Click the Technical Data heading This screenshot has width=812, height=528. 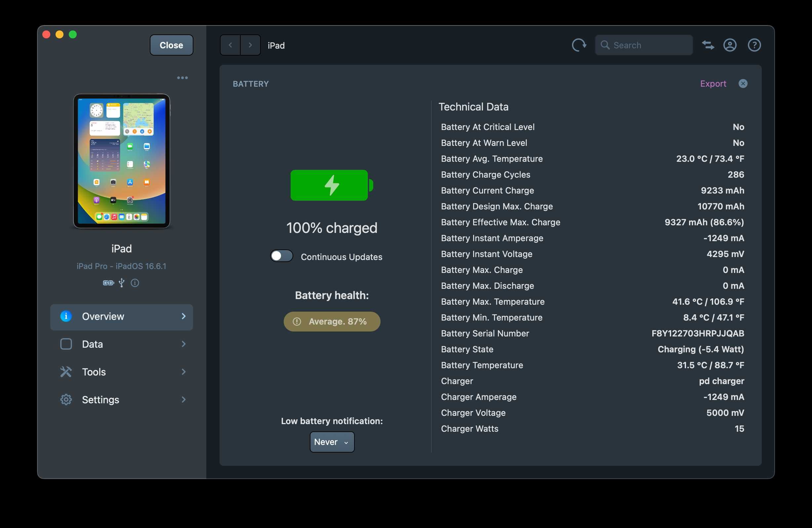pos(473,107)
